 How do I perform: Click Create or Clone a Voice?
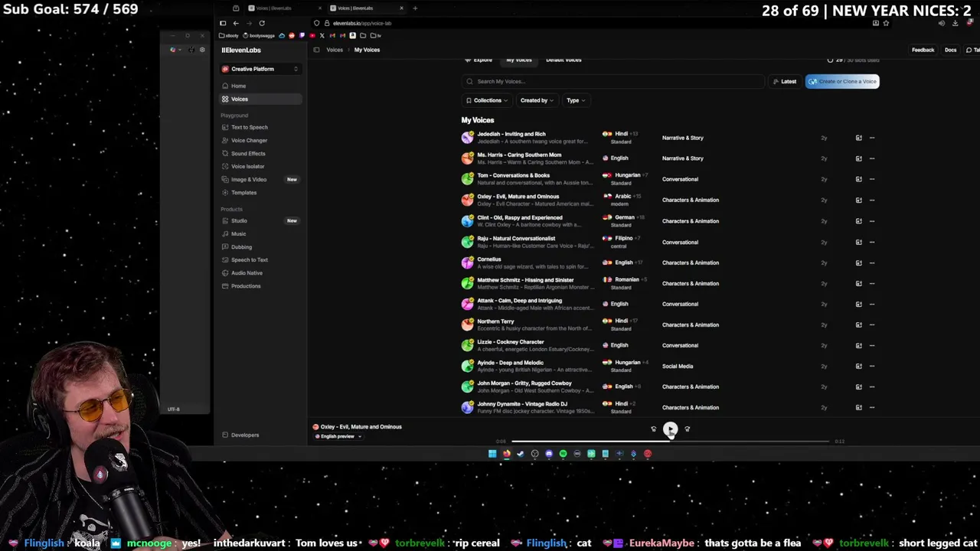(842, 81)
